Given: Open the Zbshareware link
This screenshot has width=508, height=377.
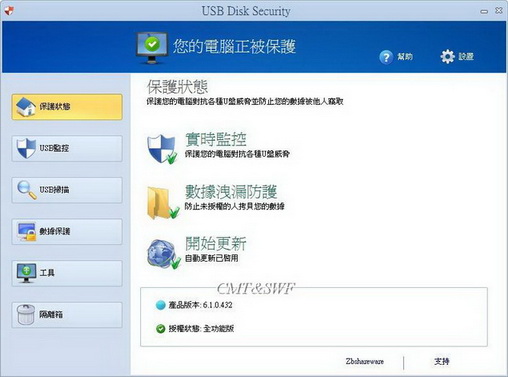Looking at the screenshot, I should [x=365, y=361].
